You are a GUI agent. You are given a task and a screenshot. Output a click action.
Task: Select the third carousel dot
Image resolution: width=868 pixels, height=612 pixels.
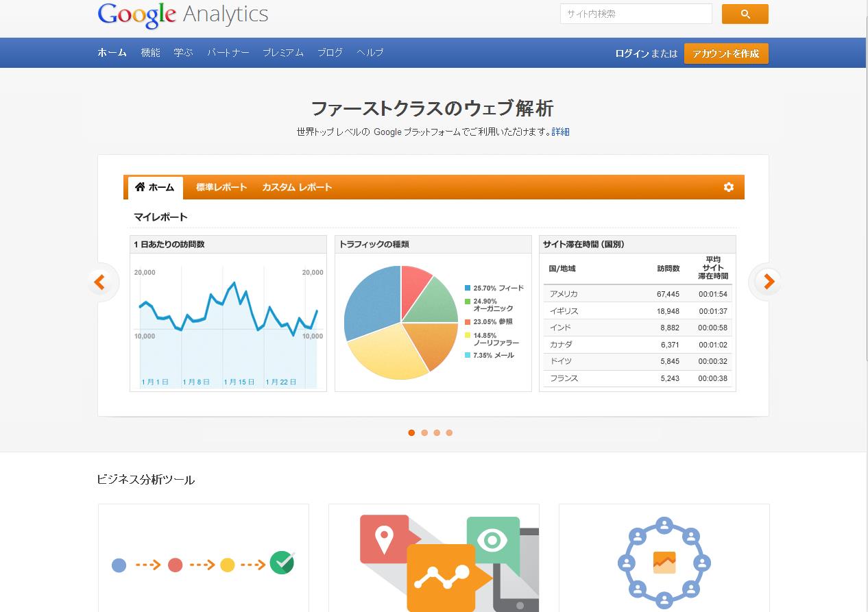pos(437,432)
